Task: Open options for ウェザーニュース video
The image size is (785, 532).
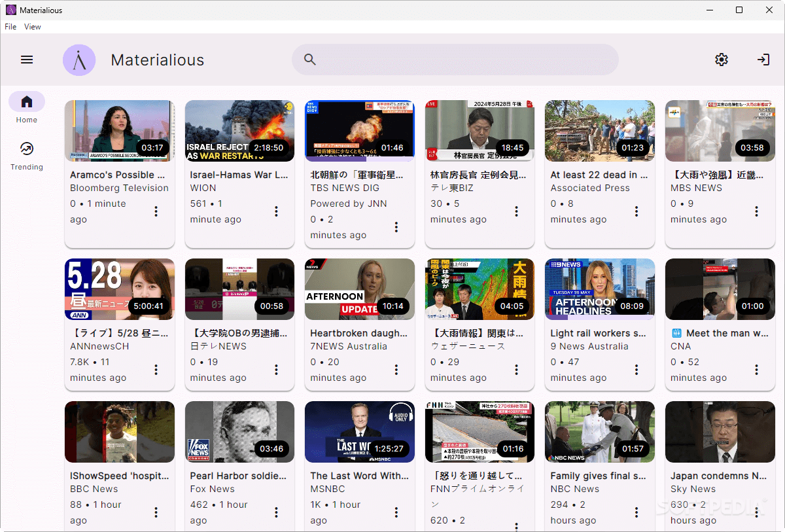Action: 516,370
